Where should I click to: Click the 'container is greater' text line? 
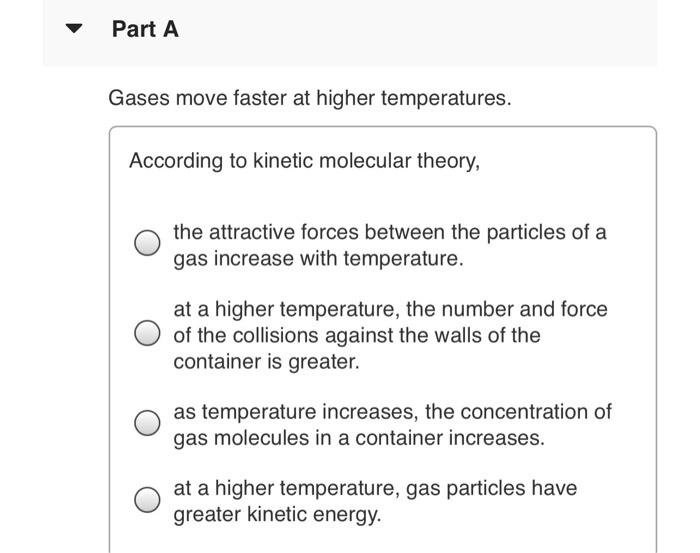(x=266, y=362)
